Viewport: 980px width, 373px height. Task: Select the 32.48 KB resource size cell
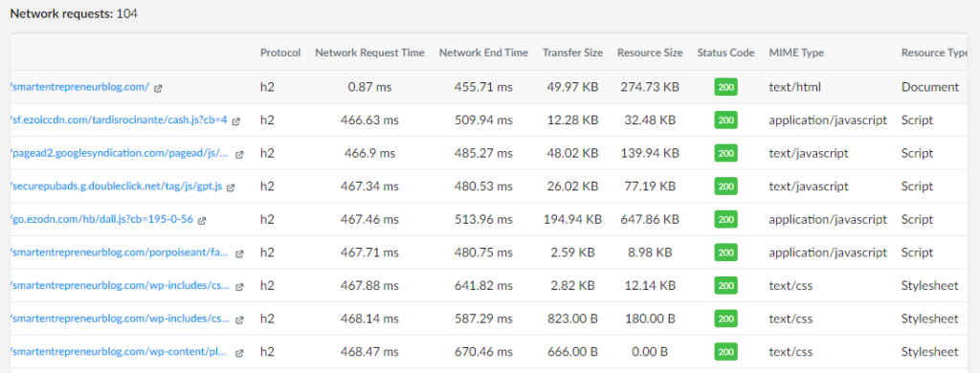point(650,121)
